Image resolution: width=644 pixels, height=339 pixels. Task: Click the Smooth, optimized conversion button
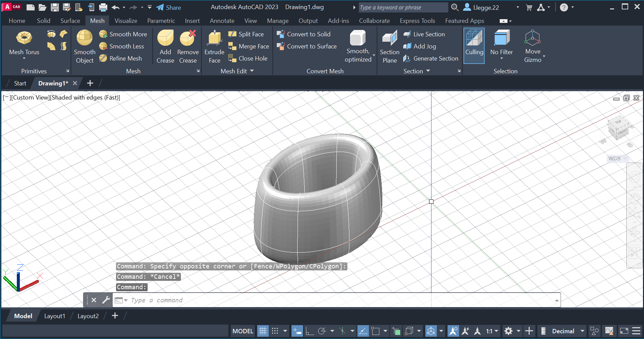click(358, 46)
